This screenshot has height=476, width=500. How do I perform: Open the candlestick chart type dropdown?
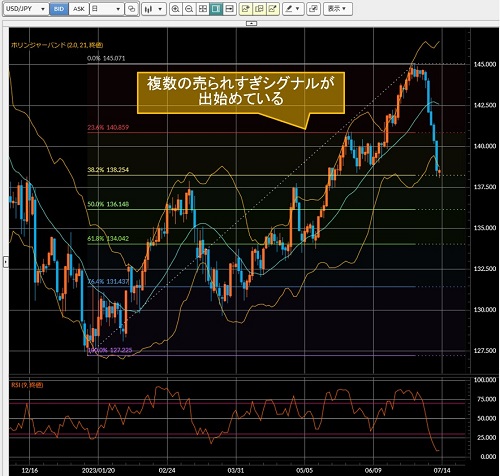coord(154,9)
